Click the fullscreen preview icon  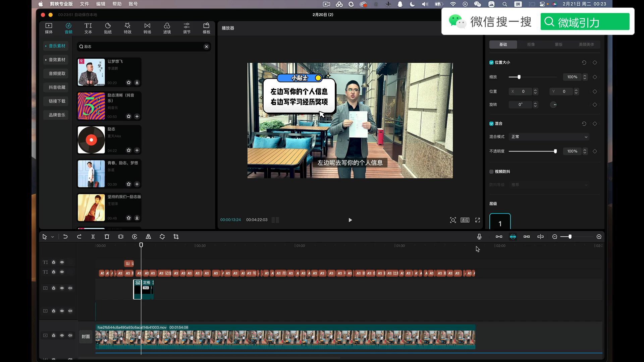(478, 220)
